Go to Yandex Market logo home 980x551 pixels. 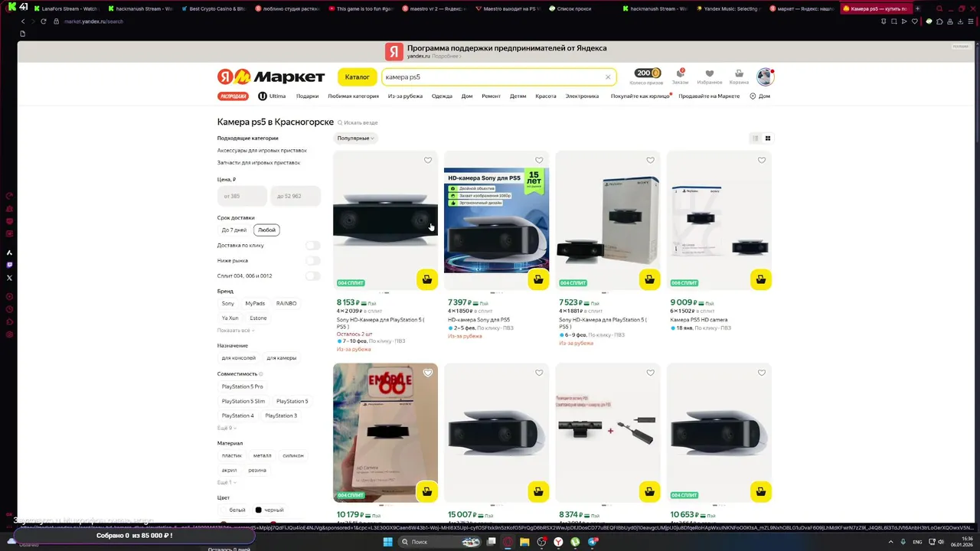(x=271, y=77)
